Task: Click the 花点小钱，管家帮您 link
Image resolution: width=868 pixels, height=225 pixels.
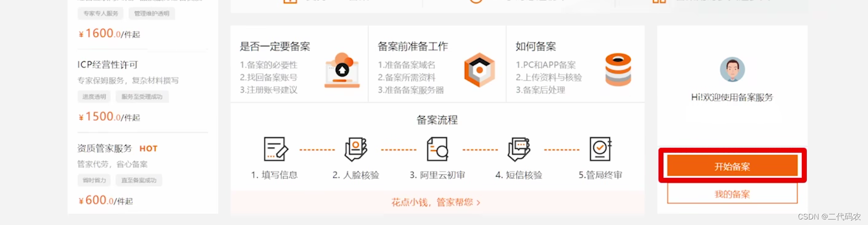Action: (x=436, y=202)
